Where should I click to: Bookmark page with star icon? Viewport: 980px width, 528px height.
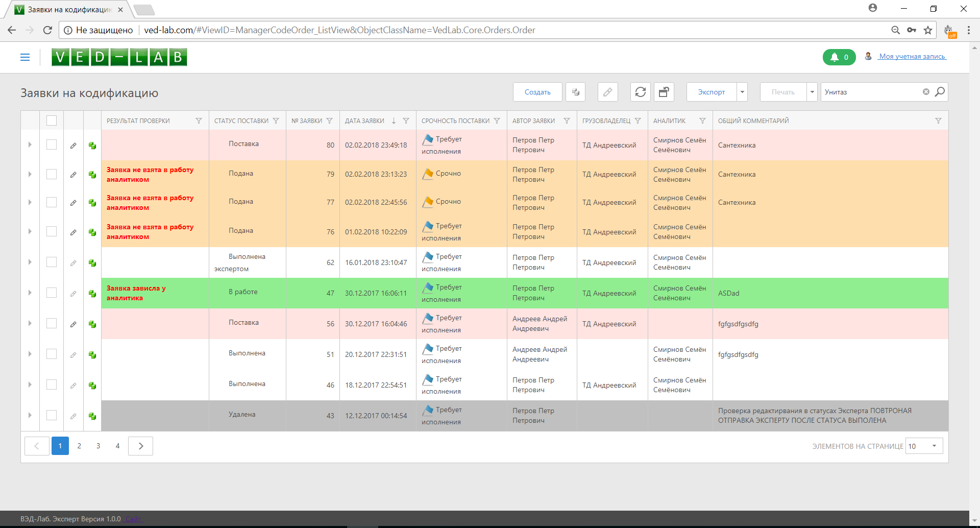928,30
